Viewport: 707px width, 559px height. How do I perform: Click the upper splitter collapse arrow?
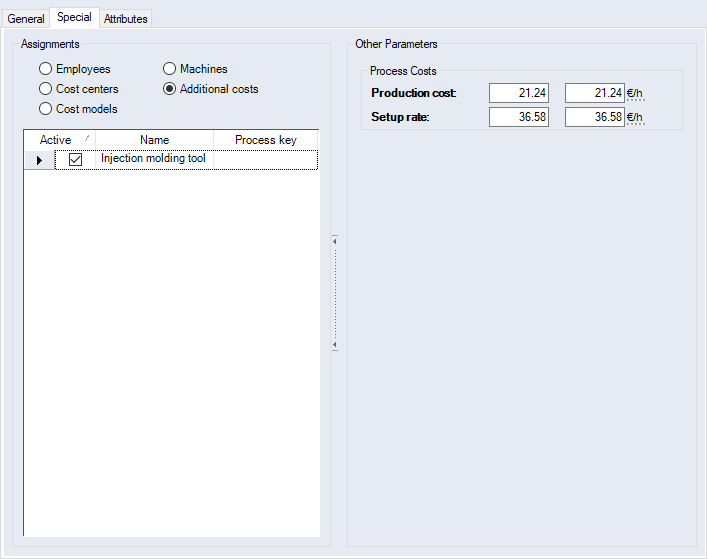tap(335, 241)
